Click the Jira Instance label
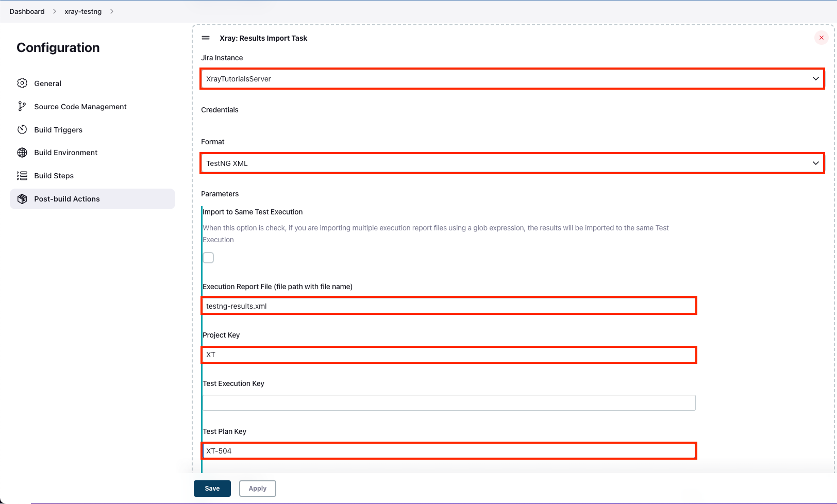 [x=222, y=58]
